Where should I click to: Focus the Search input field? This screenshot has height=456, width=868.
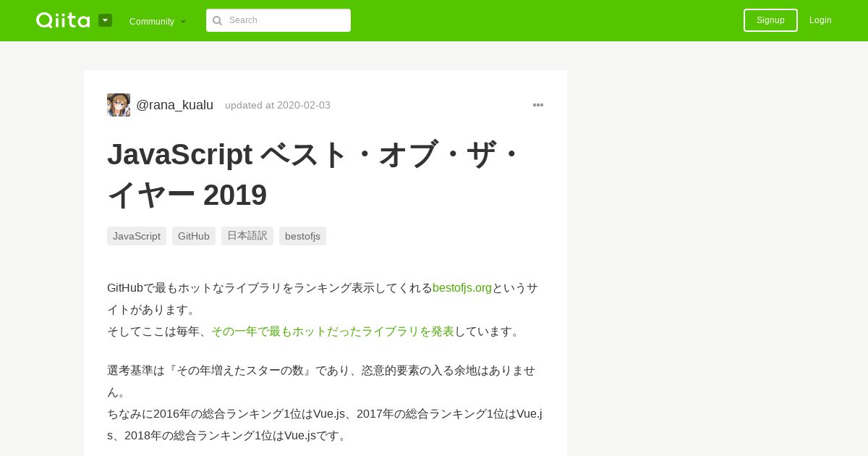pos(278,20)
